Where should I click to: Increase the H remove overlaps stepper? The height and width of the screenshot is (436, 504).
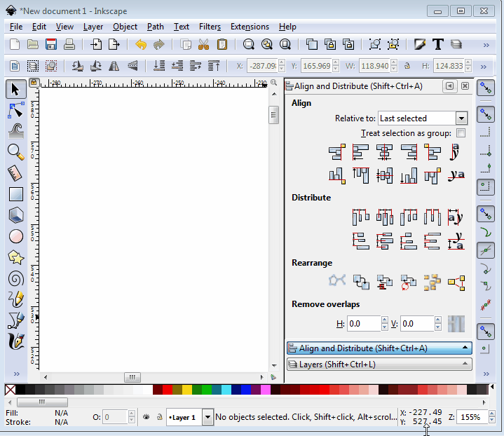[x=384, y=320]
